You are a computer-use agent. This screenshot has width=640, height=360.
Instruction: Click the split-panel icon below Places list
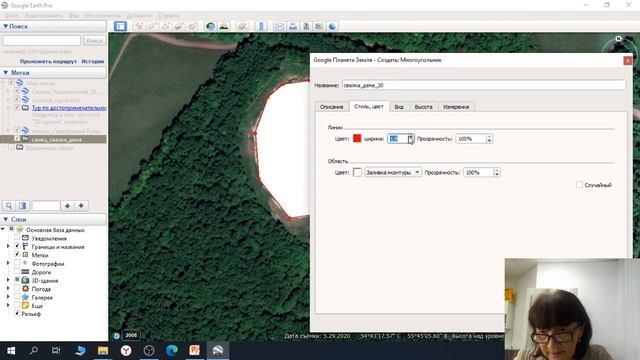pyautogui.click(x=23, y=206)
